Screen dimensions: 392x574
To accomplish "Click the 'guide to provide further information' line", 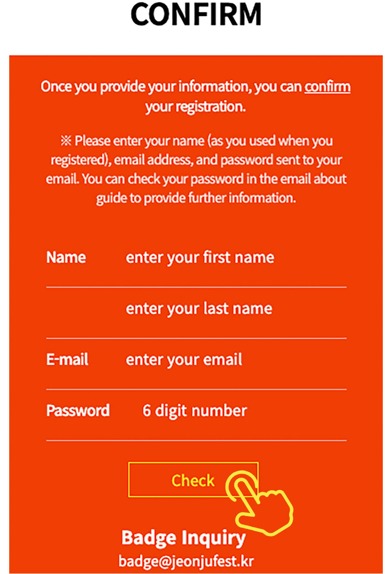I will coord(196,199).
